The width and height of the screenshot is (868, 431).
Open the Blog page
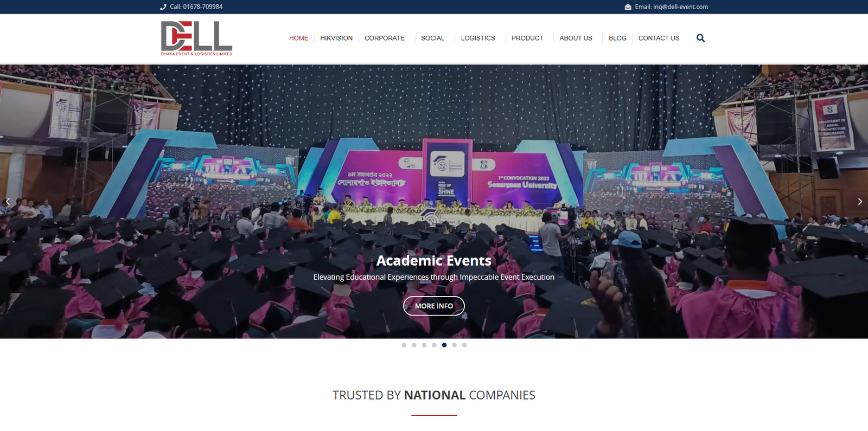(x=617, y=38)
